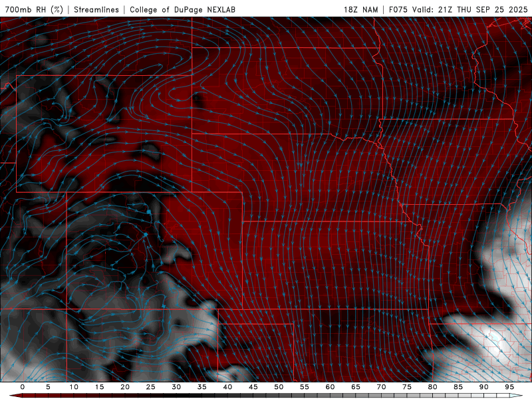Click the '18Z NAM' model run label
The width and height of the screenshot is (532, 399).
point(360,9)
